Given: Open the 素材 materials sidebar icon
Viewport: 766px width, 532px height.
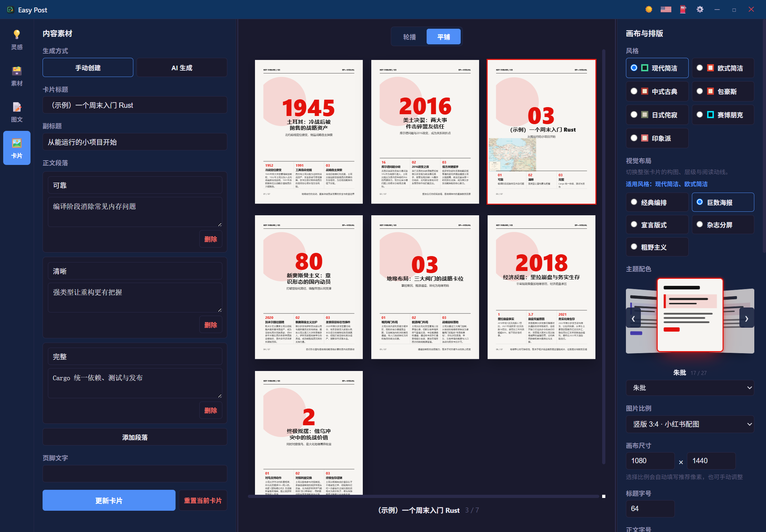Looking at the screenshot, I should pyautogui.click(x=17, y=76).
